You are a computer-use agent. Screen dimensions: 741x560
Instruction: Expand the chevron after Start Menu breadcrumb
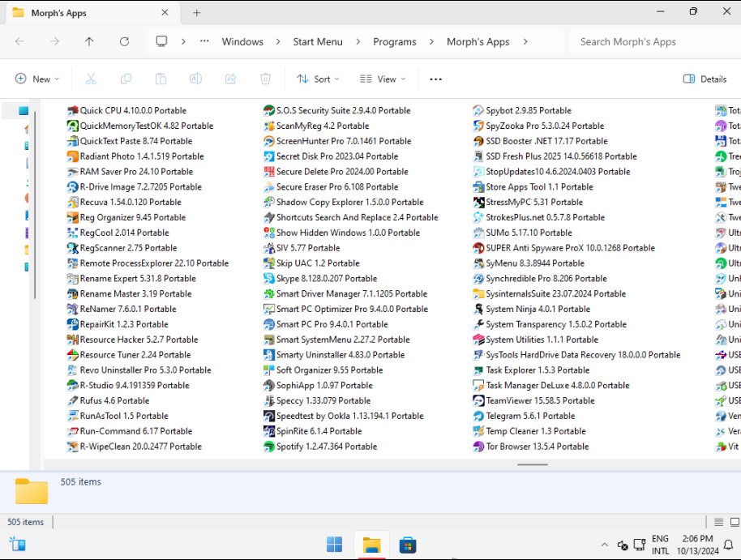(x=358, y=41)
